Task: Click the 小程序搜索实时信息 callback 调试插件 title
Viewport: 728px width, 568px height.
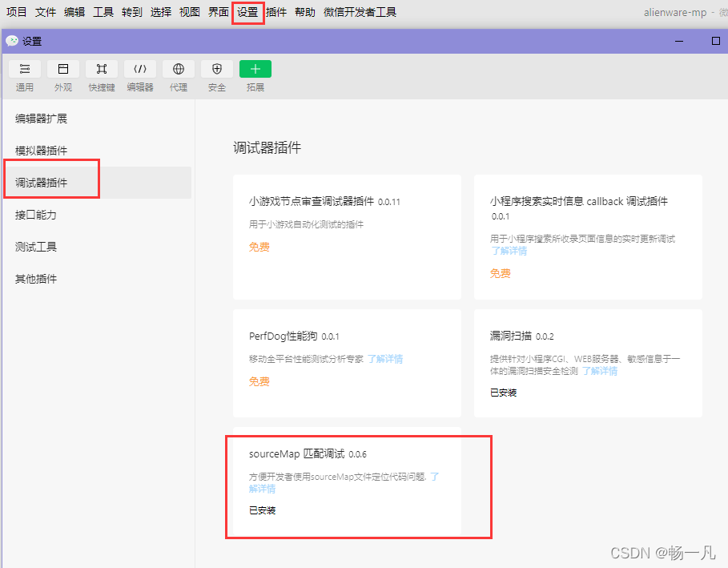Action: pos(579,201)
